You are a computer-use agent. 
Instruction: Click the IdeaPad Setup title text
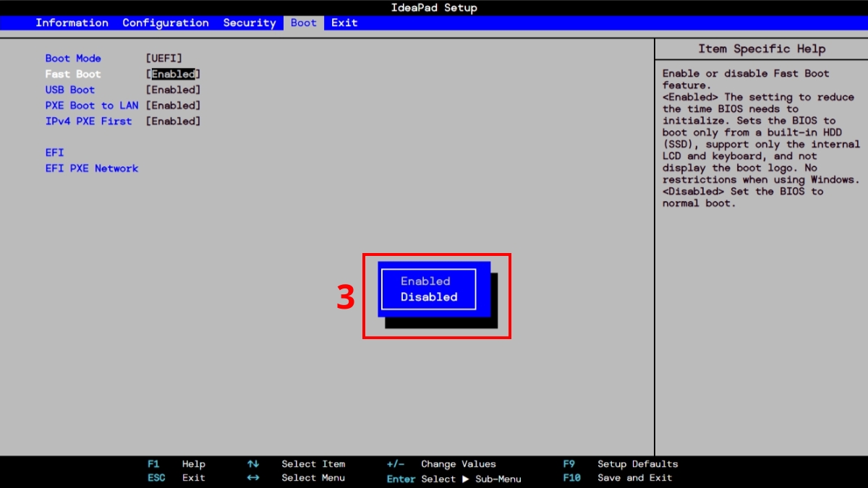(433, 8)
